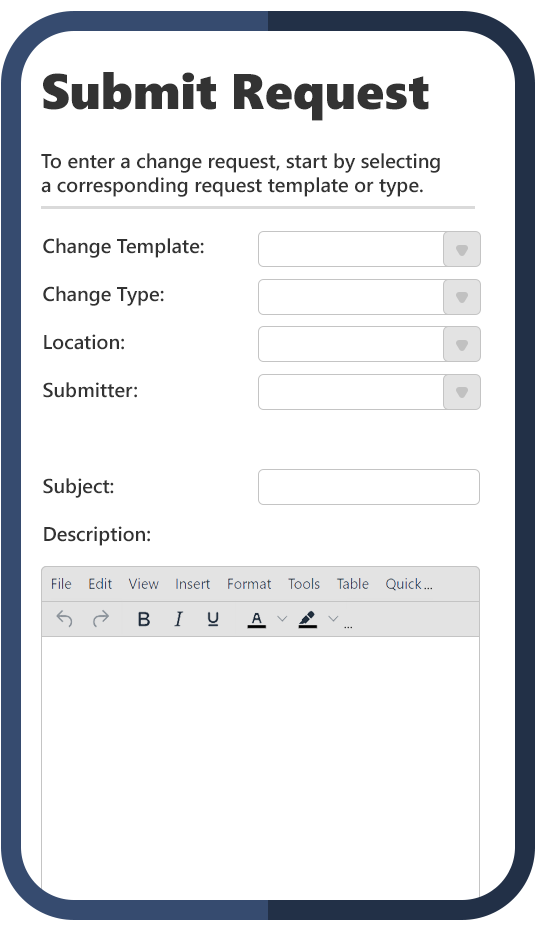Open highlight color picker chevron
This screenshot has width=535, height=930.
[333, 619]
